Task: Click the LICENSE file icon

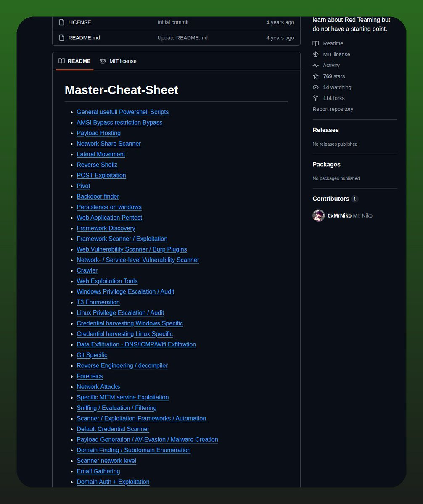Action: click(61, 22)
